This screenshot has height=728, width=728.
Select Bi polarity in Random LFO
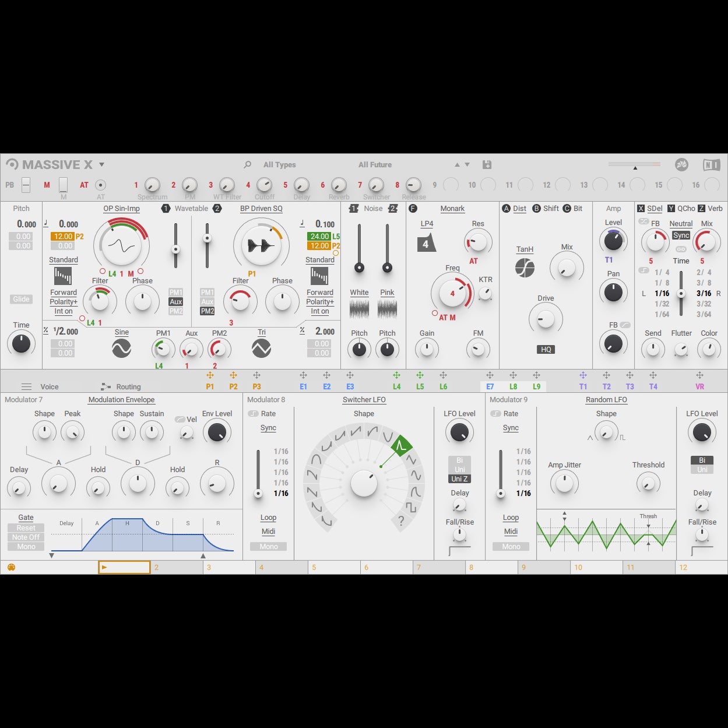coord(702,460)
